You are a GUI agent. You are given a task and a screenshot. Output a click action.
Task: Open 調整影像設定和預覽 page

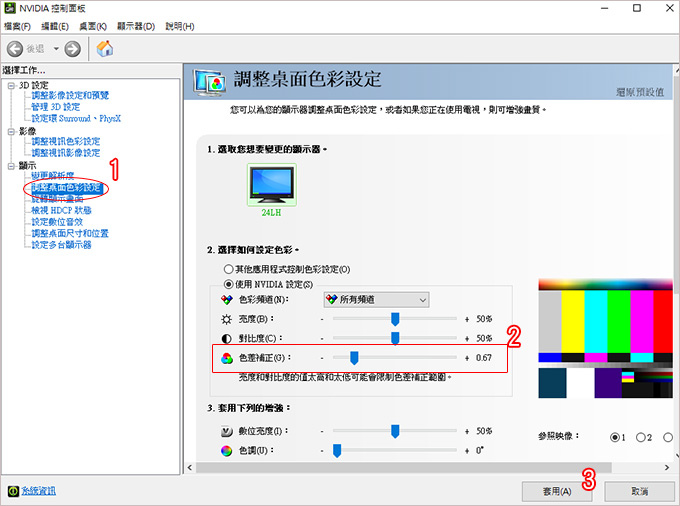70,95
